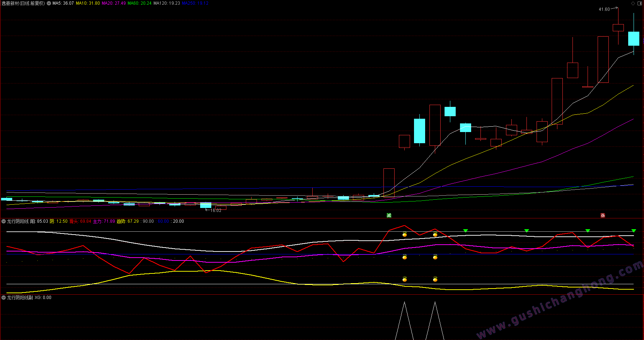Click the 41.60 high price annotation
644x340 pixels.
pos(604,9)
